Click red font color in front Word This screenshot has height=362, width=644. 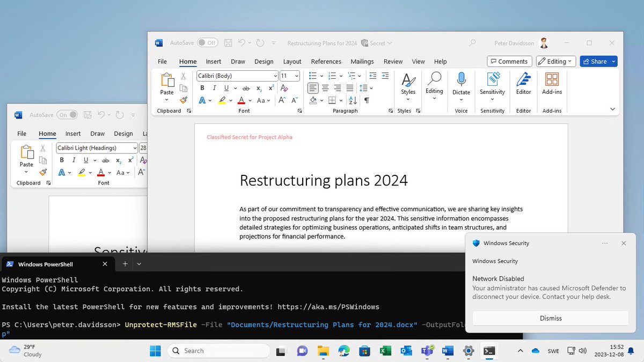tap(241, 100)
